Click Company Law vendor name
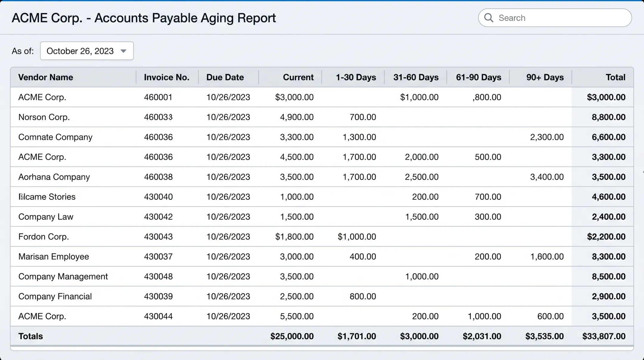Screen dimensions: 644x360 coord(46,217)
